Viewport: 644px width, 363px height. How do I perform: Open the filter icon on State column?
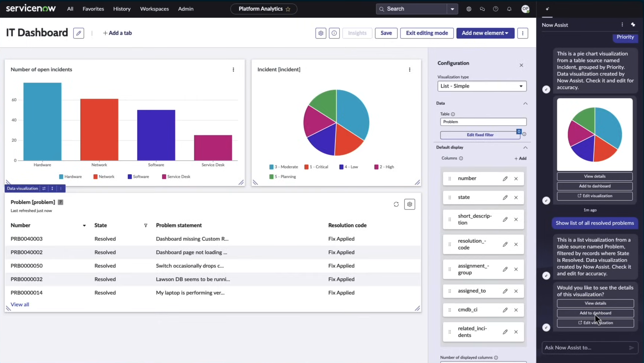click(x=146, y=225)
